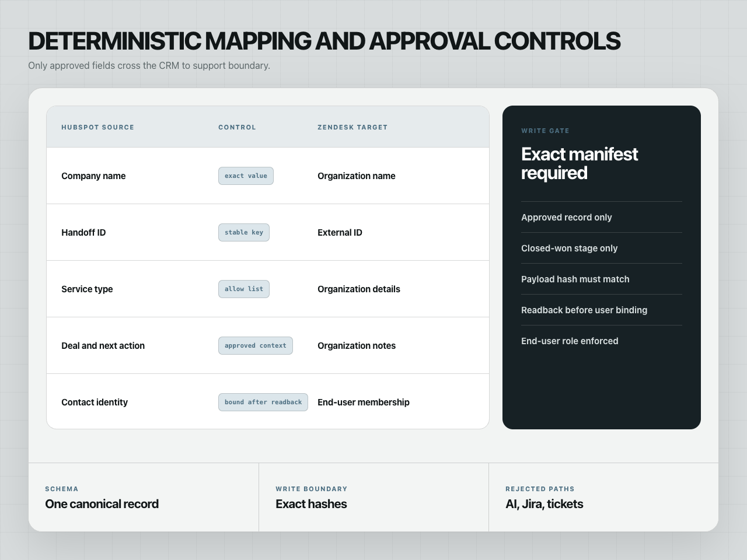747x560 pixels.
Task: Select 'Approved record only' rule
Action: coord(567,217)
